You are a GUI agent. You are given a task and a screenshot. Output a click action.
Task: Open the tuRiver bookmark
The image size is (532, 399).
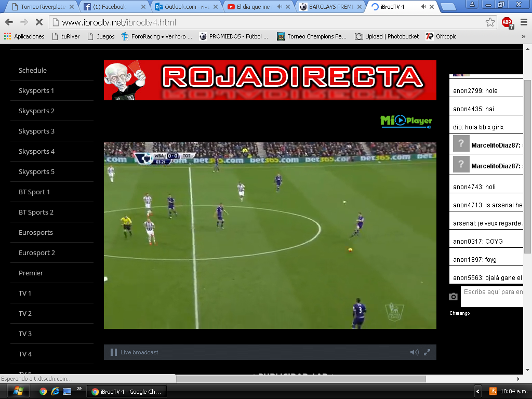(66, 36)
